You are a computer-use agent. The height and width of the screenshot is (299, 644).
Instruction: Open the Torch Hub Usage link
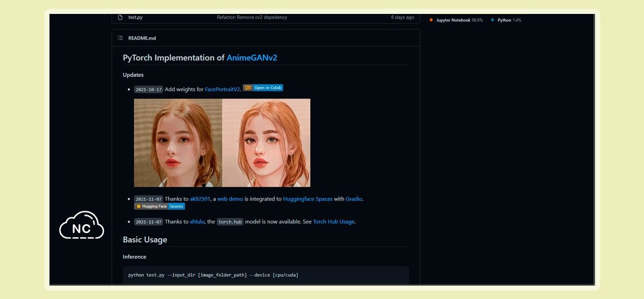[x=334, y=222]
